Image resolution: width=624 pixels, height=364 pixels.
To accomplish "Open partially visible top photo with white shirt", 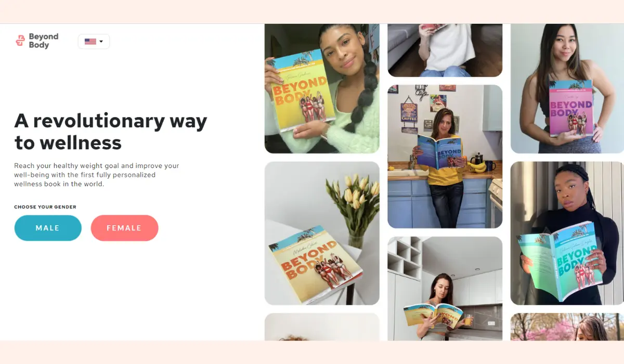I will click(445, 50).
